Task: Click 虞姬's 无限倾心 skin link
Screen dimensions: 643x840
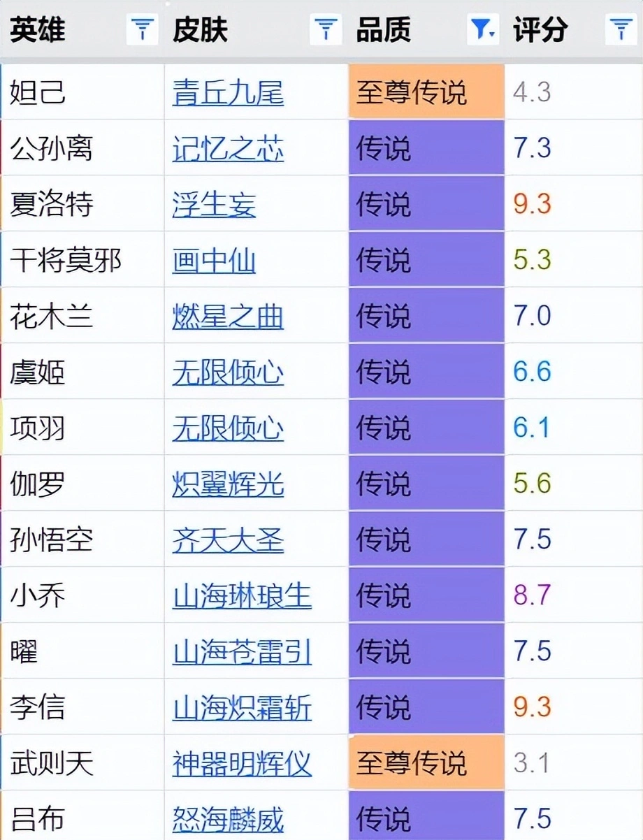Action: tap(228, 372)
